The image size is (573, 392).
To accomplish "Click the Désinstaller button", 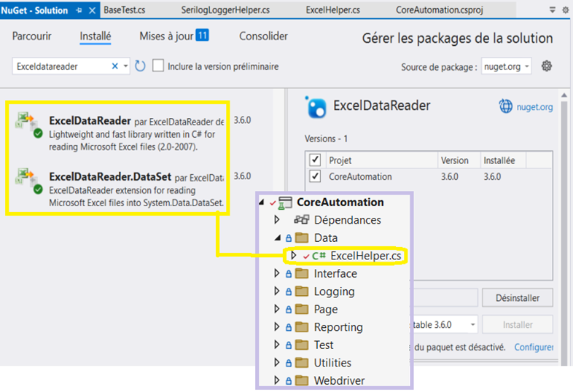I will point(517,297).
